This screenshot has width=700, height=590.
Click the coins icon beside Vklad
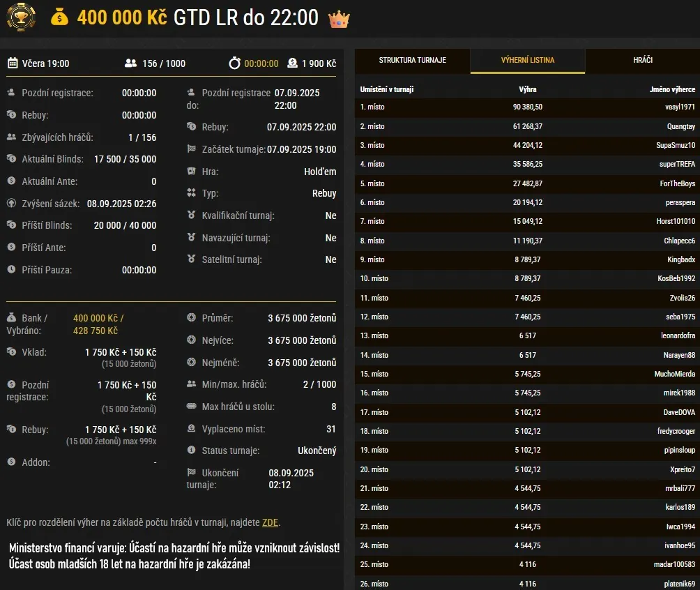click(x=12, y=351)
